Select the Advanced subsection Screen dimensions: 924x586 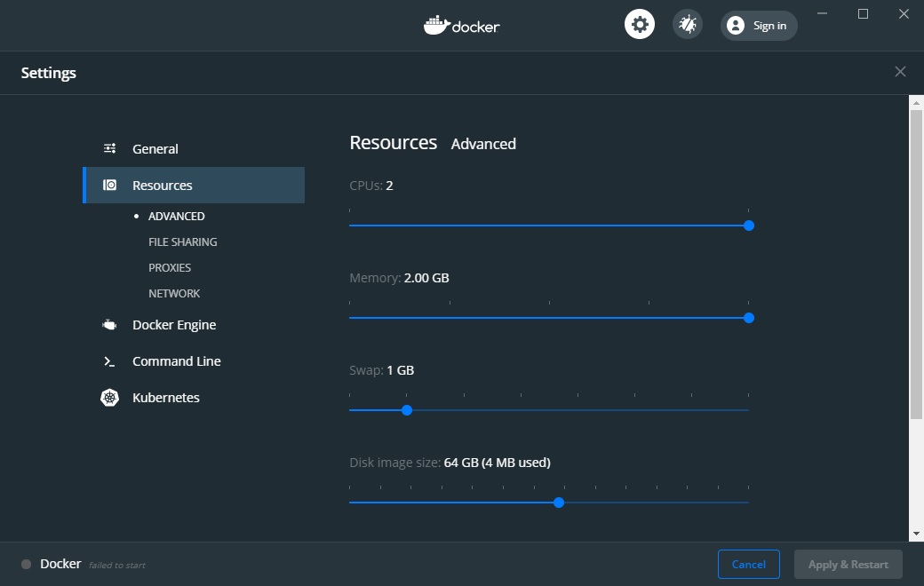pyautogui.click(x=177, y=216)
